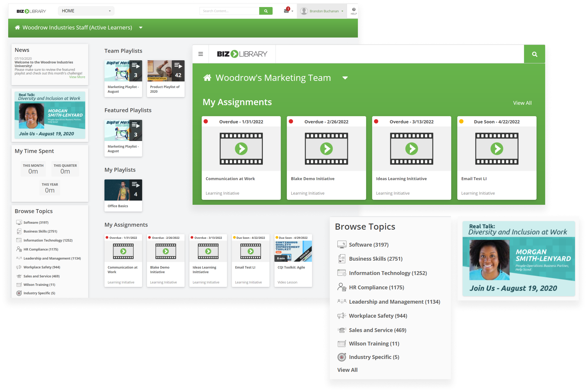The width and height of the screenshot is (587, 392).
Task: Click playlist icon on Office Basics thumbnail
Action: [x=136, y=185]
